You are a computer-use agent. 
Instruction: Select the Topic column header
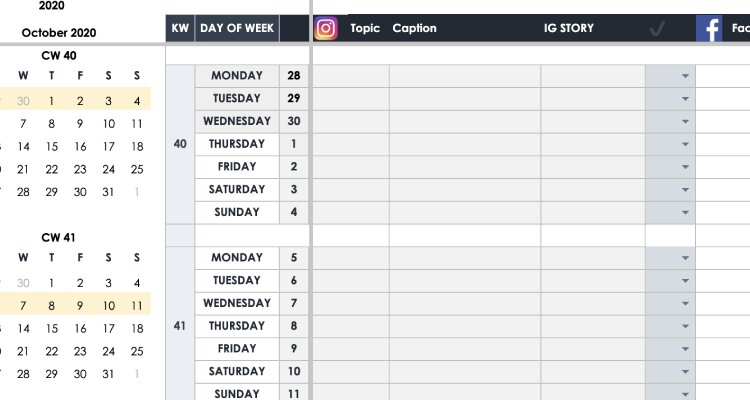point(365,29)
